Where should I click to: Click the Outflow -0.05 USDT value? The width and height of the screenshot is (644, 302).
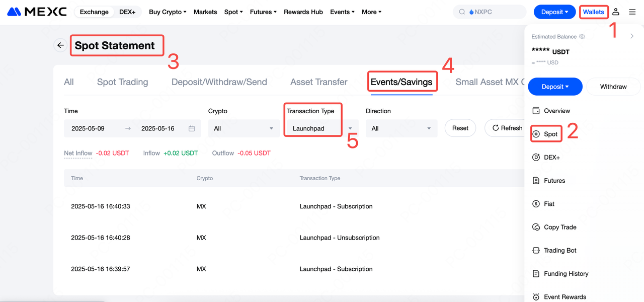pos(254,153)
